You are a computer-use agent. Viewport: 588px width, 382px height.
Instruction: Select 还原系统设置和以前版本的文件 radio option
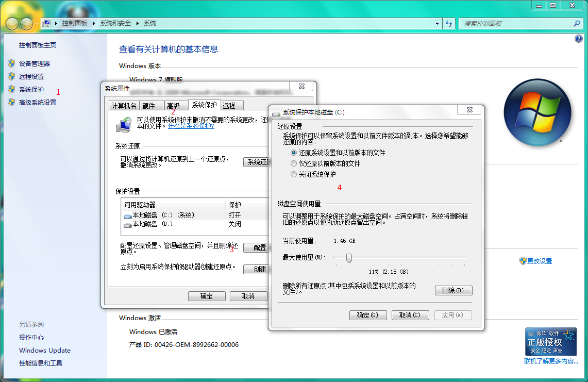click(294, 153)
